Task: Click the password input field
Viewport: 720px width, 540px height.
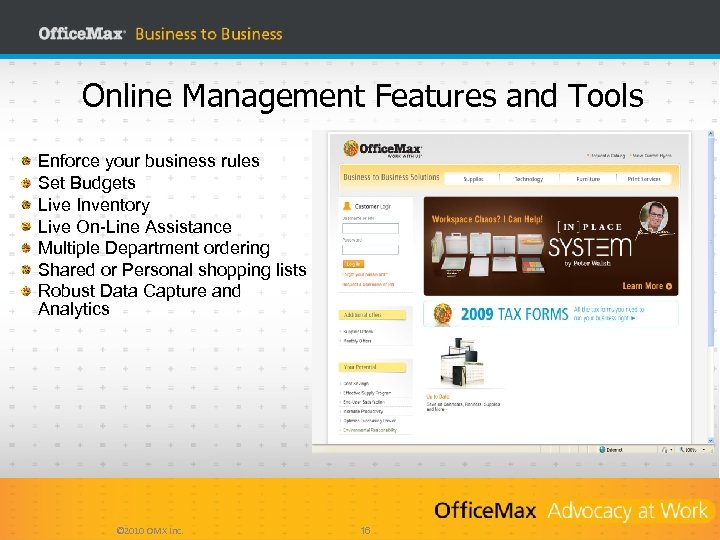Action: pos(370,249)
